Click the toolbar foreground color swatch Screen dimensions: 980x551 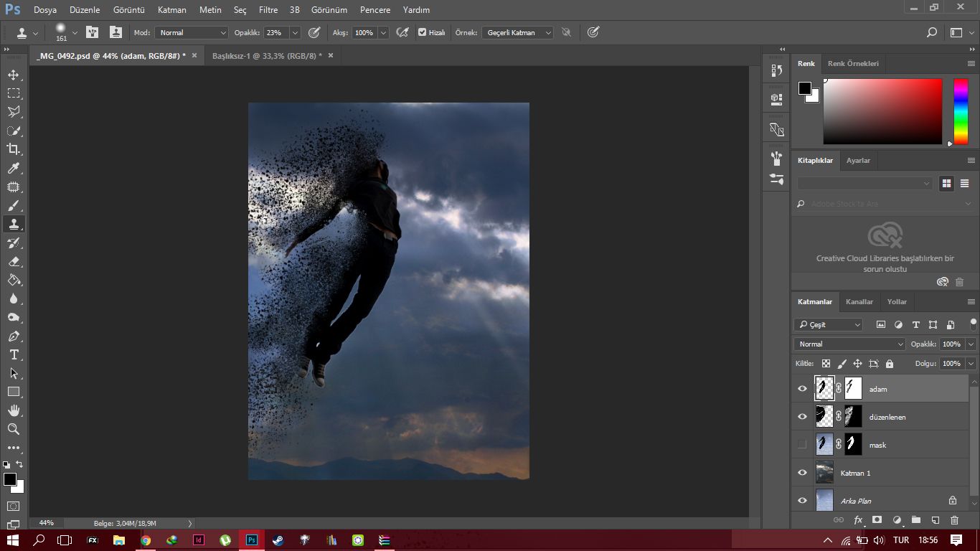tap(9, 479)
